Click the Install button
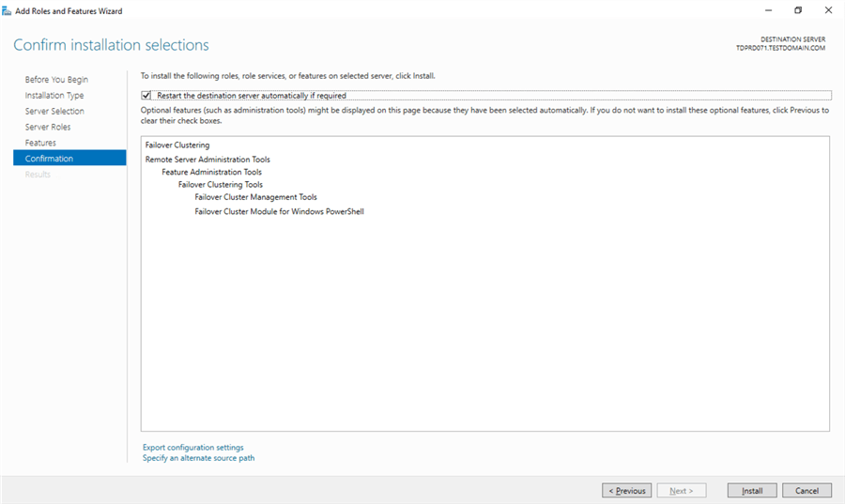Image resolution: width=845 pixels, height=504 pixels. click(752, 491)
